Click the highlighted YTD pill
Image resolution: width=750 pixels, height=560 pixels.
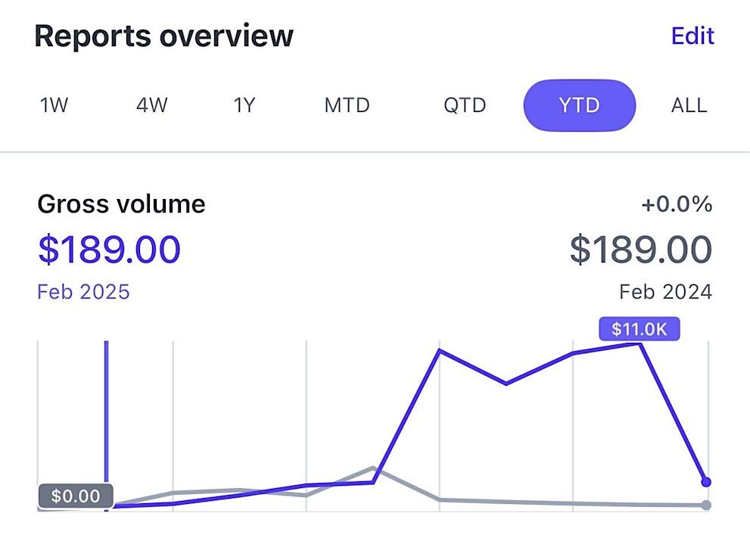tap(579, 105)
